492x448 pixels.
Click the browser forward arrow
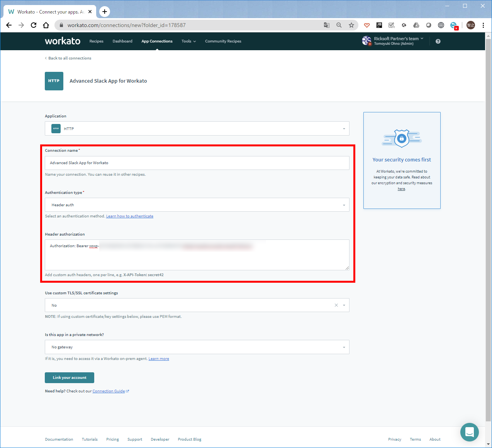(21, 25)
